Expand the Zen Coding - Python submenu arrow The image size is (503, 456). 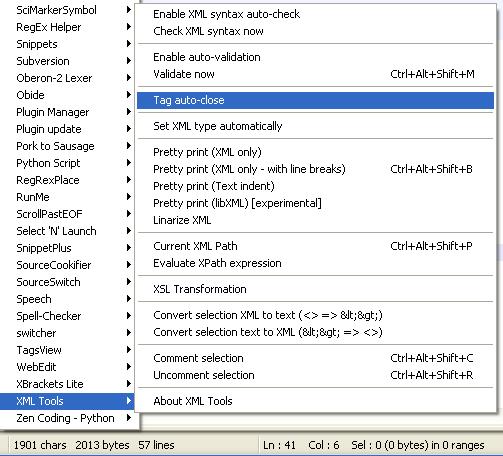(x=129, y=418)
